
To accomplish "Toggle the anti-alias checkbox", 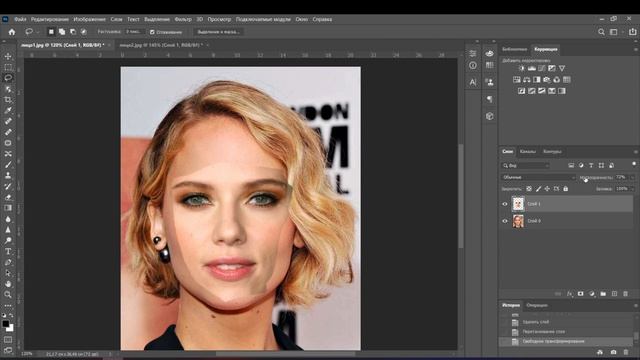I will 152,32.
